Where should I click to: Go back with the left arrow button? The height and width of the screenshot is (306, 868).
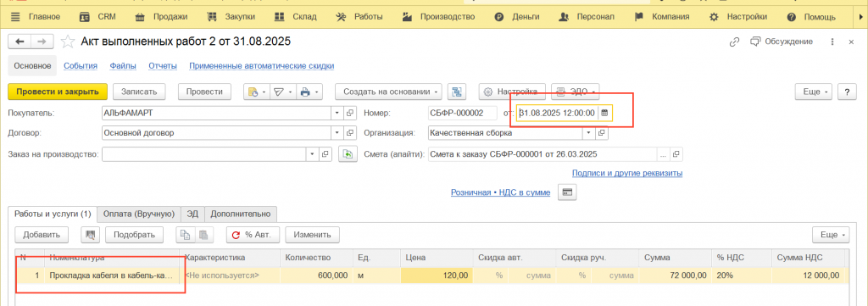coord(19,42)
